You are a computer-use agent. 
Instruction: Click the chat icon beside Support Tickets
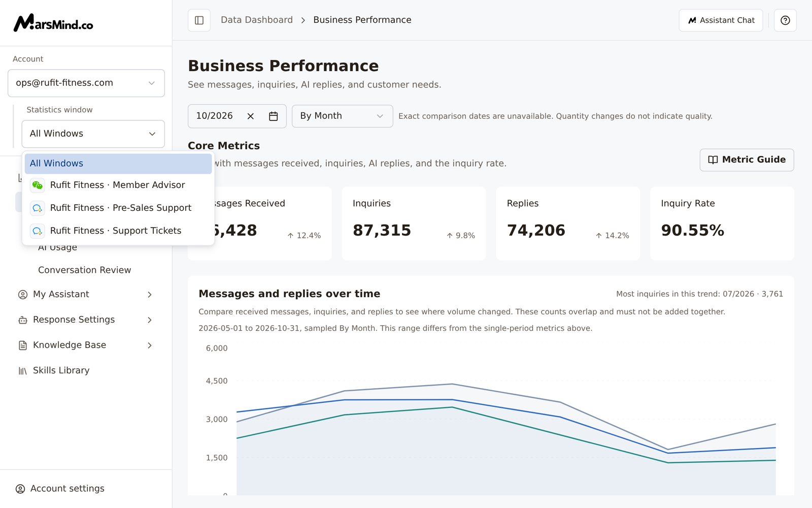(x=38, y=231)
